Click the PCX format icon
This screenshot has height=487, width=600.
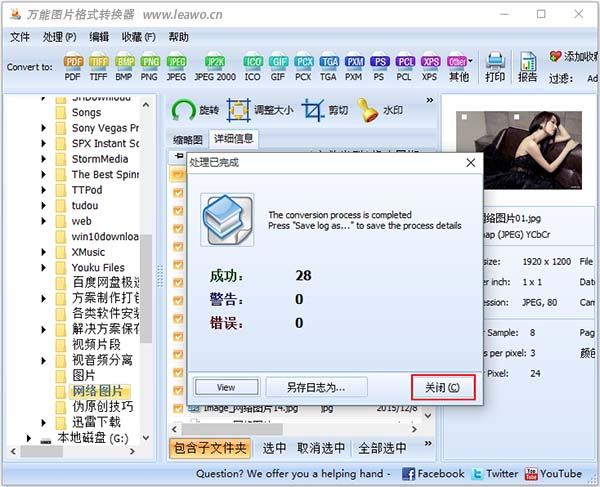tap(303, 66)
